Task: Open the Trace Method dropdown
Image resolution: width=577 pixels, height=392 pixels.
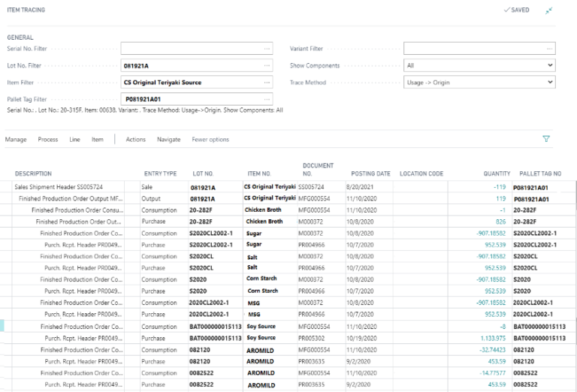Action: [550, 82]
